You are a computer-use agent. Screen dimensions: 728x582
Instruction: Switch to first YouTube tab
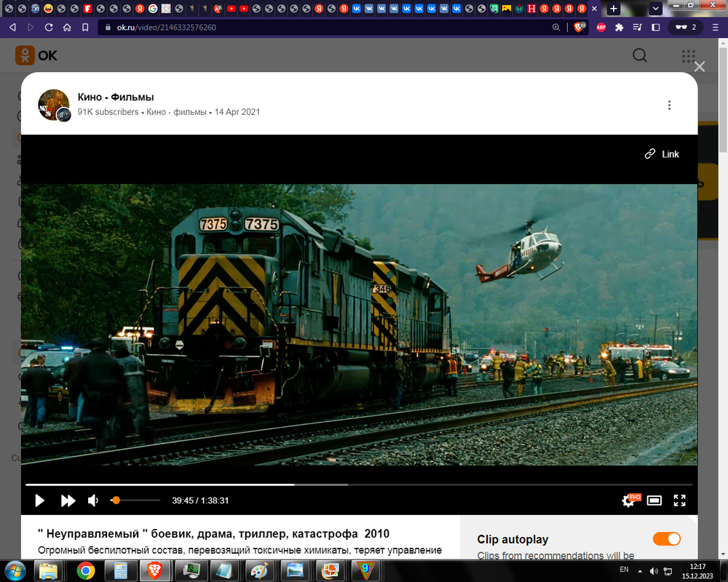tap(231, 8)
